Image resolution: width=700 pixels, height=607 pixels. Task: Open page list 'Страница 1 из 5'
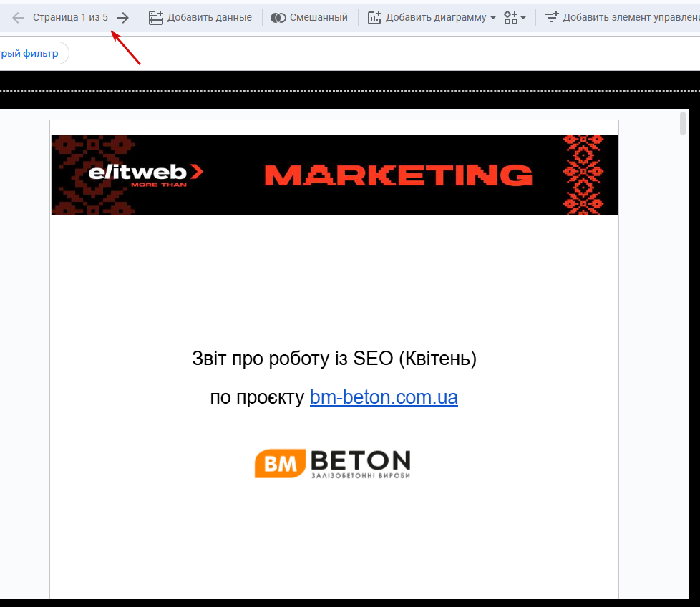pyautogui.click(x=71, y=17)
